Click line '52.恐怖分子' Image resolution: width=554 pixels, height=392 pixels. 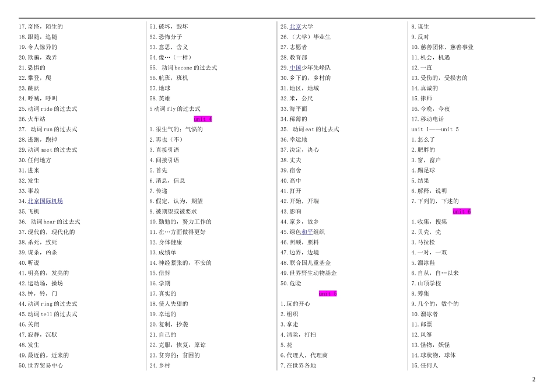coord(166,37)
